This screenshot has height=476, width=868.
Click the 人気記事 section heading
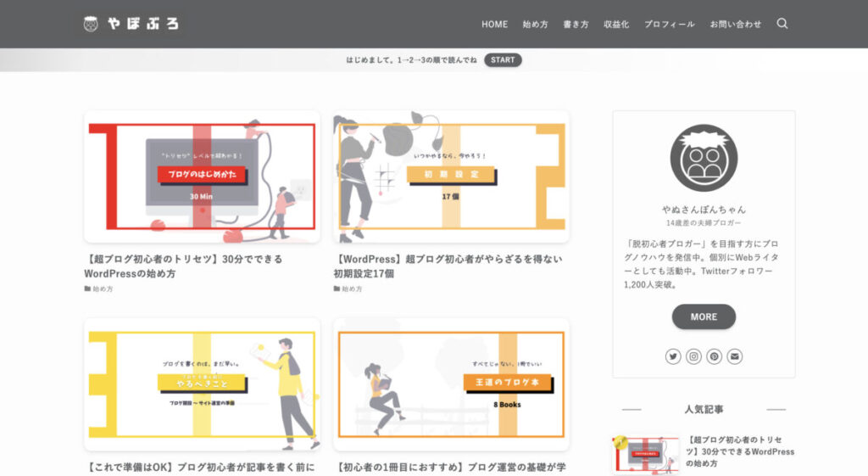point(704,410)
